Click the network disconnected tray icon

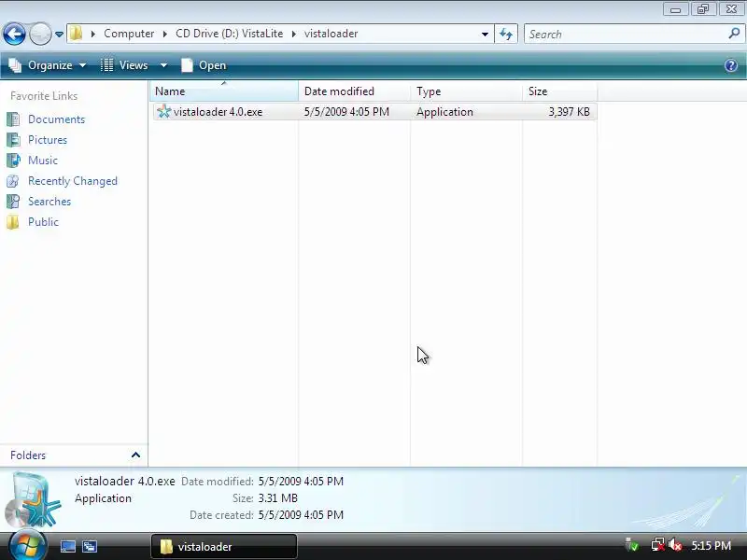coord(657,544)
